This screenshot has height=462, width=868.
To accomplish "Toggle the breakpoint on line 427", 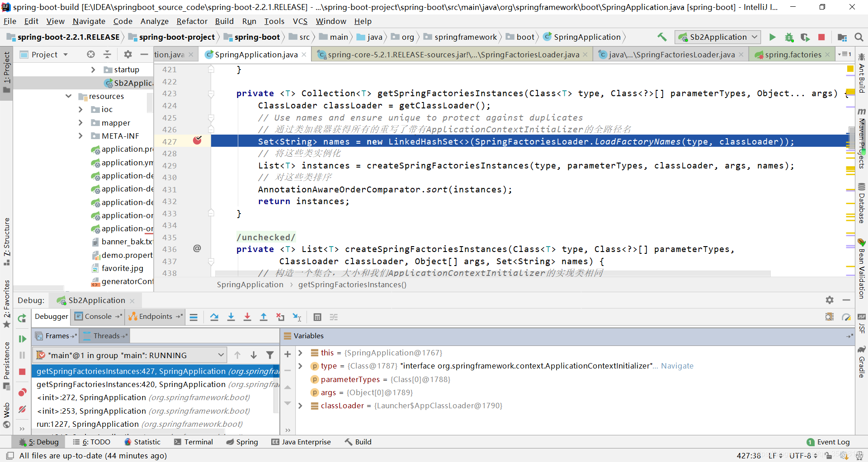I will click(197, 140).
